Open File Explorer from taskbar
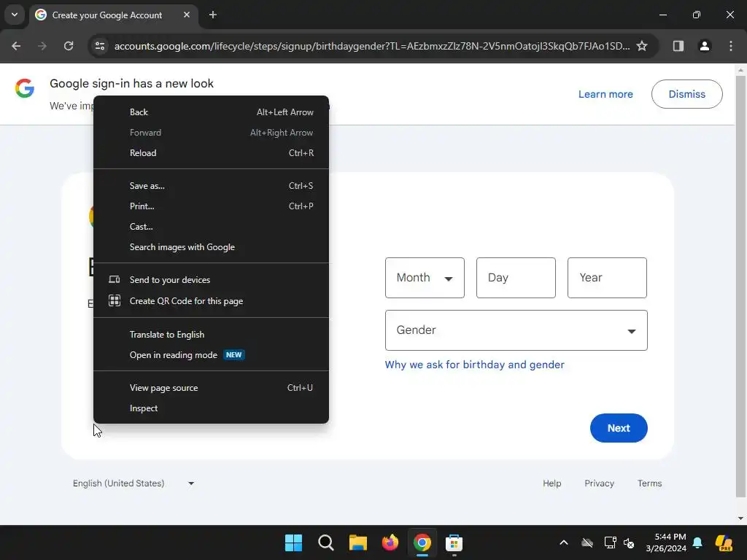Viewport: 747px width, 560px height. click(x=357, y=542)
